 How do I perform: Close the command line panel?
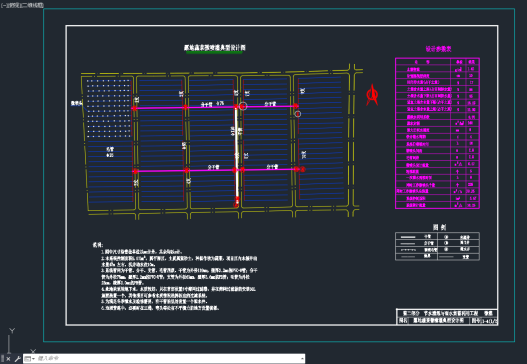[8, 359]
